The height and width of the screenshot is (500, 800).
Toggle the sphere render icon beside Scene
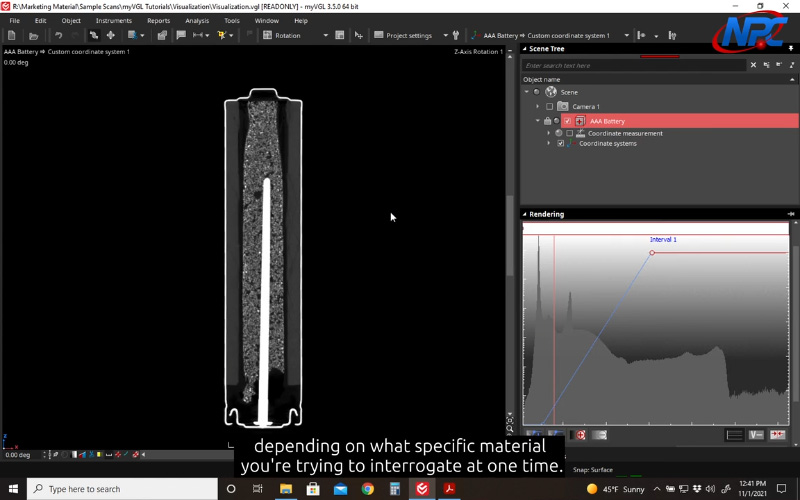[x=536, y=92]
